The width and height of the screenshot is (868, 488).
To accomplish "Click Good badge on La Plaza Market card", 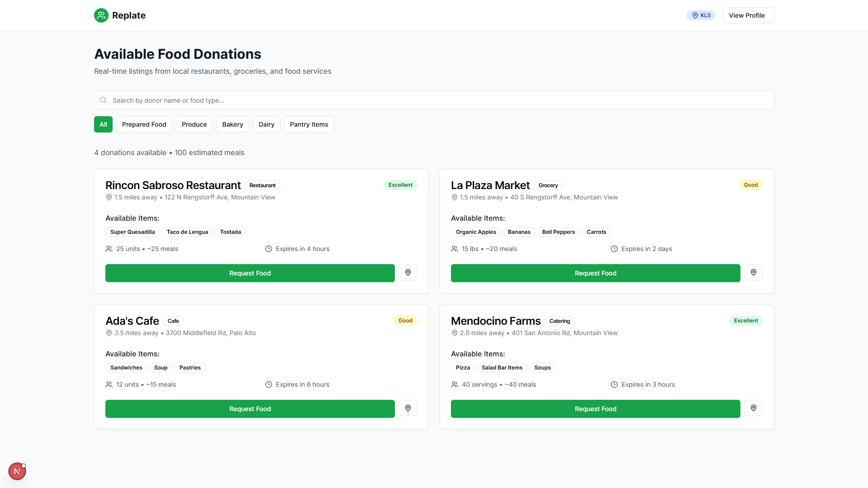I will [751, 185].
